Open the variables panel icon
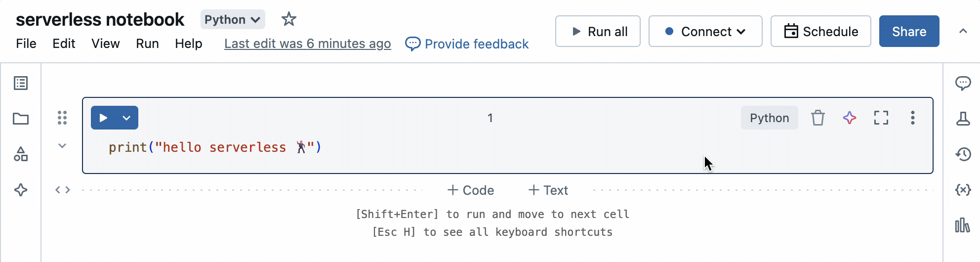The width and height of the screenshot is (980, 262). tap(963, 190)
